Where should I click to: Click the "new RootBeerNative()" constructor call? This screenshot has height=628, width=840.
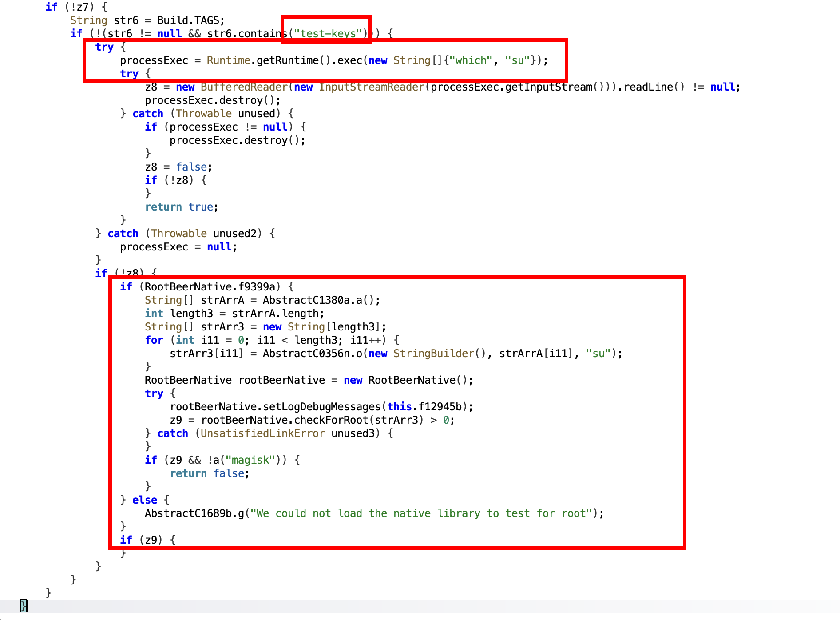(x=408, y=380)
